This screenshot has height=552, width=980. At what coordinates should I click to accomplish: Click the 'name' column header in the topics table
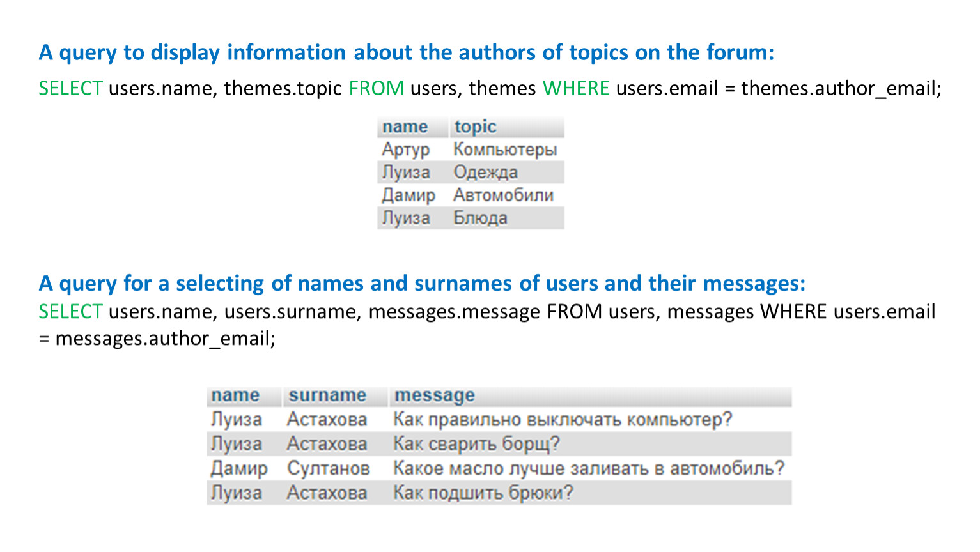click(405, 126)
